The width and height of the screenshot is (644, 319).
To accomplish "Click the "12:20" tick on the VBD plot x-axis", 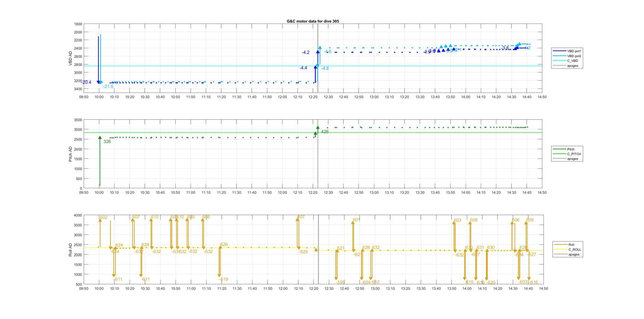I will [x=313, y=97].
